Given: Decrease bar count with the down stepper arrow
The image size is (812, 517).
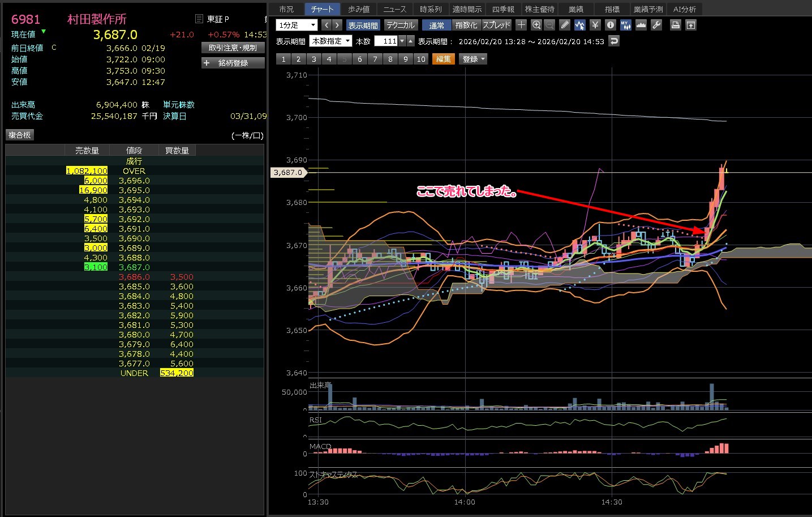Looking at the screenshot, I should pos(402,41).
